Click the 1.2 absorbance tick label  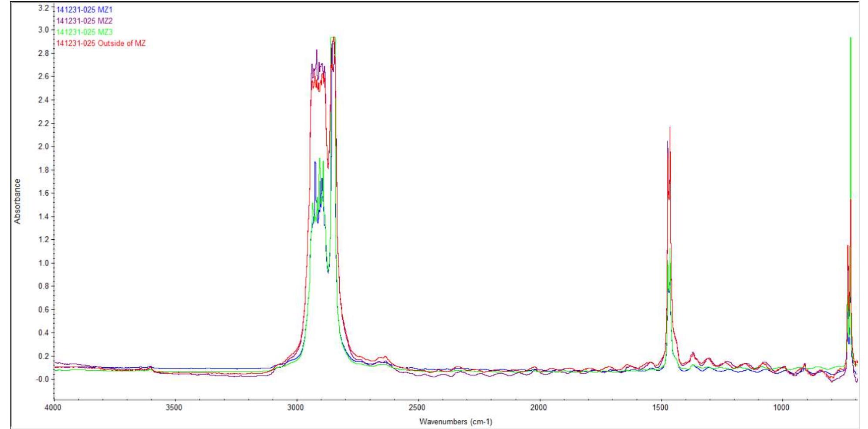click(44, 240)
